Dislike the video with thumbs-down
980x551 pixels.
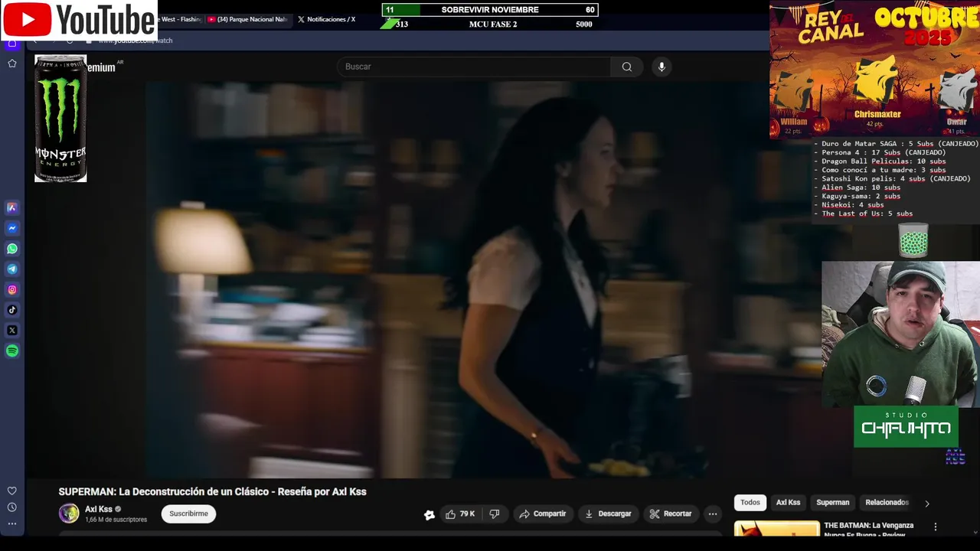click(x=495, y=514)
